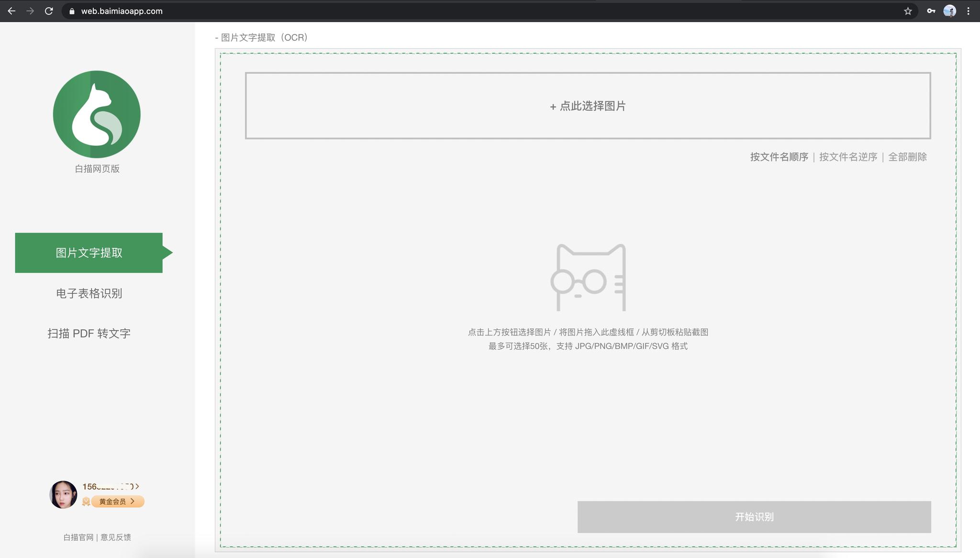980x558 pixels.
Task: Switch to 电子表格识别 section
Action: [89, 293]
